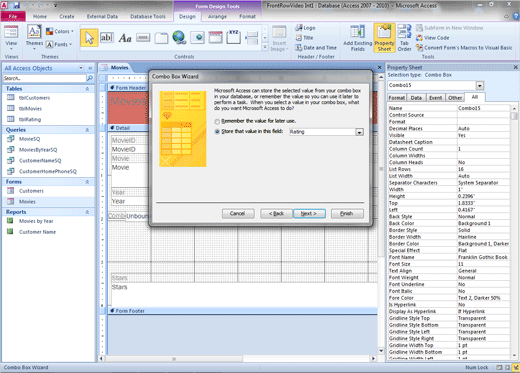Image resolution: width=520 pixels, height=373 pixels.
Task: Click the Cancel button in wizard
Action: coord(238,213)
